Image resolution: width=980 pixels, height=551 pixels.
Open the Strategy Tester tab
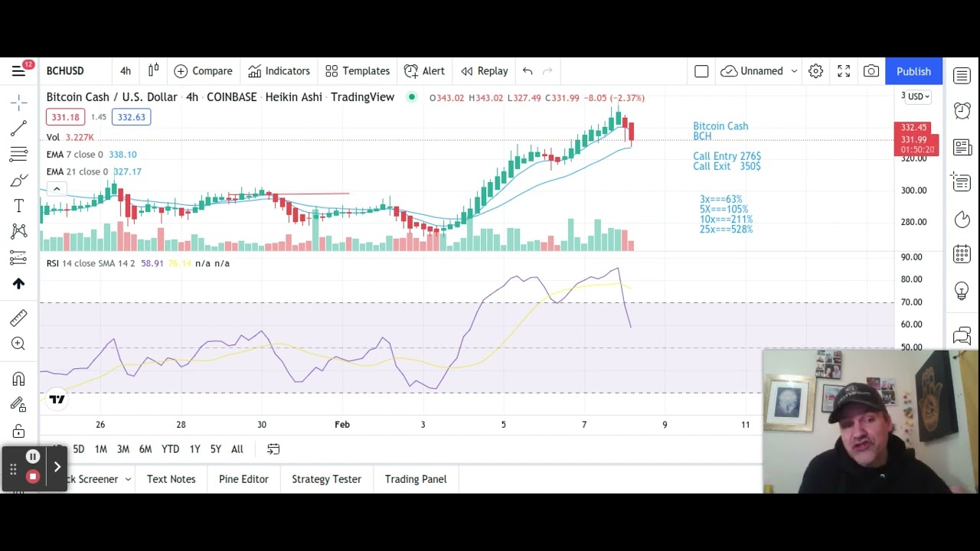(x=326, y=479)
